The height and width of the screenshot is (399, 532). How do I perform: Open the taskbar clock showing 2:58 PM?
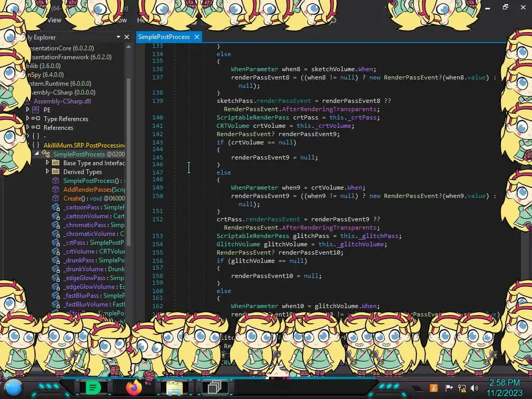tap(504, 388)
